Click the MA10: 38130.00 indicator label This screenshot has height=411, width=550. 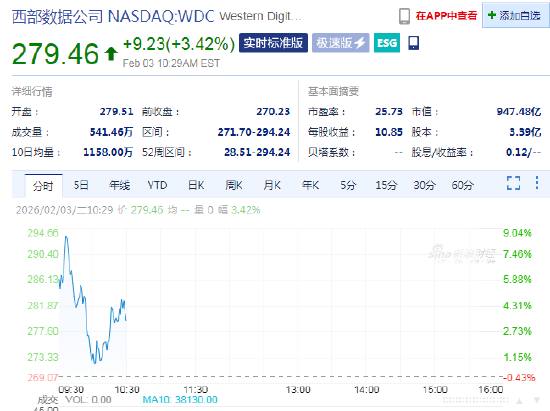[180, 399]
